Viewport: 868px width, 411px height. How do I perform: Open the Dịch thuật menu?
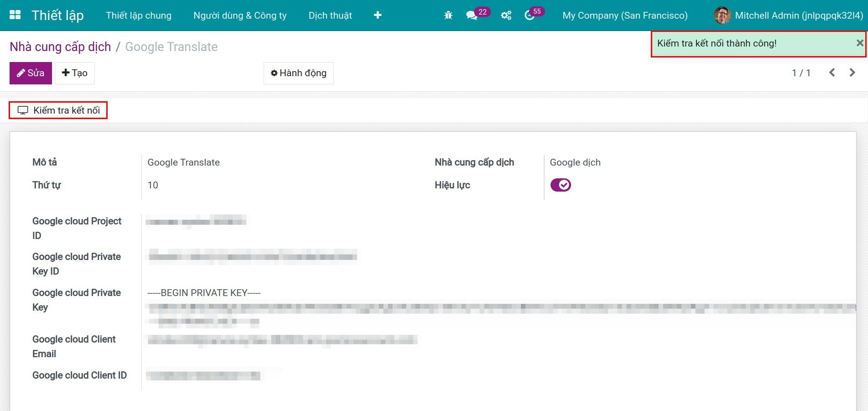point(330,15)
